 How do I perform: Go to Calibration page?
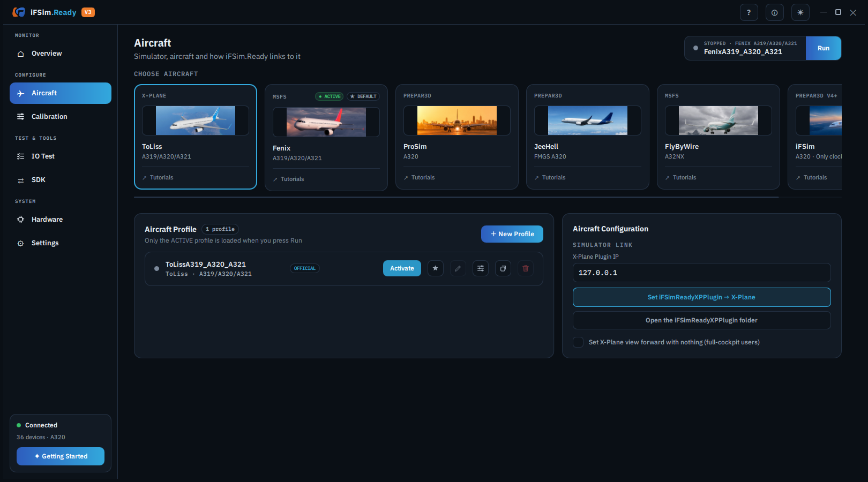[61, 117]
